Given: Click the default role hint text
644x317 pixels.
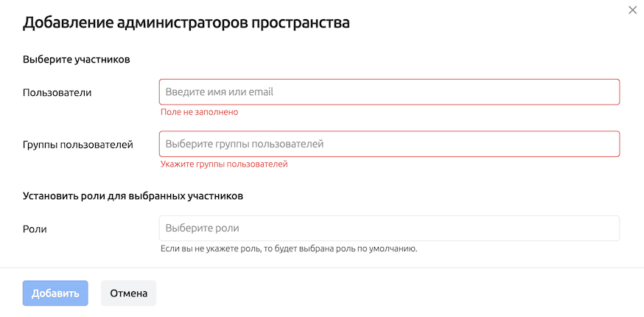Looking at the screenshot, I should (x=289, y=248).
